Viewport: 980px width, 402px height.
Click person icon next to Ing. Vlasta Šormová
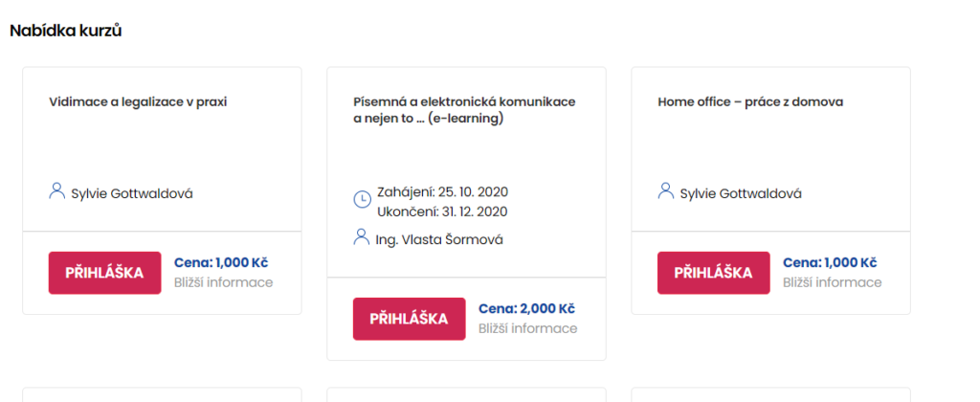click(362, 236)
